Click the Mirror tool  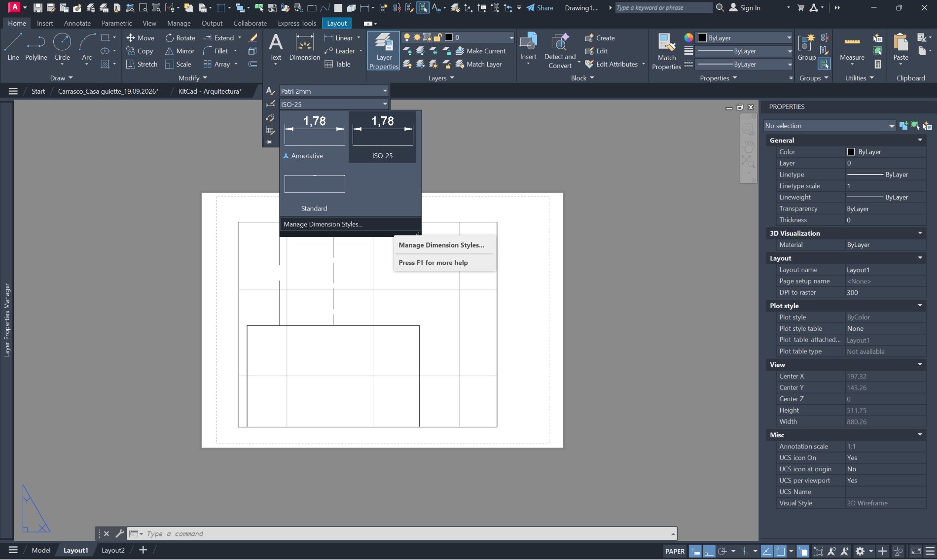(180, 51)
